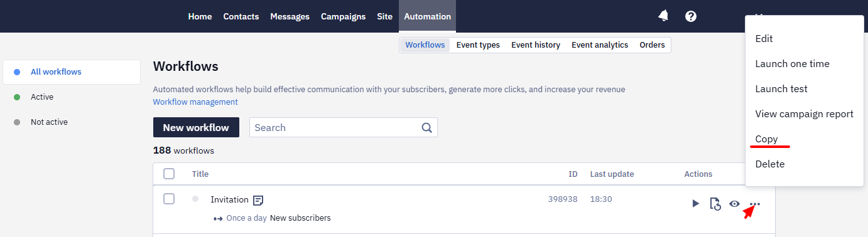Image resolution: width=868 pixels, height=237 pixels.
Task: Open the Site menu
Action: [x=385, y=16]
